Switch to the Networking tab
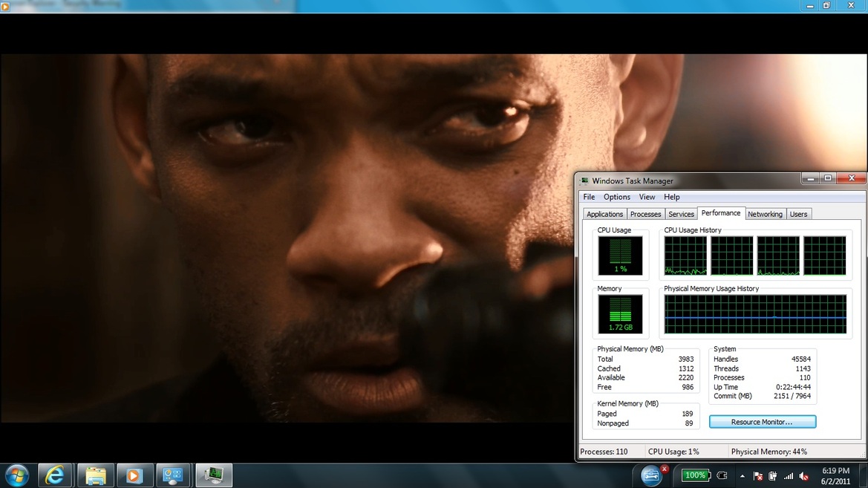Screen dimensions: 868x488 (765, 214)
